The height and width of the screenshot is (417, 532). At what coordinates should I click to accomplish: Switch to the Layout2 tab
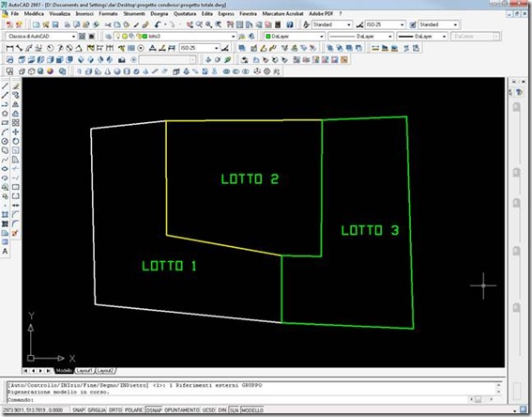(105, 370)
